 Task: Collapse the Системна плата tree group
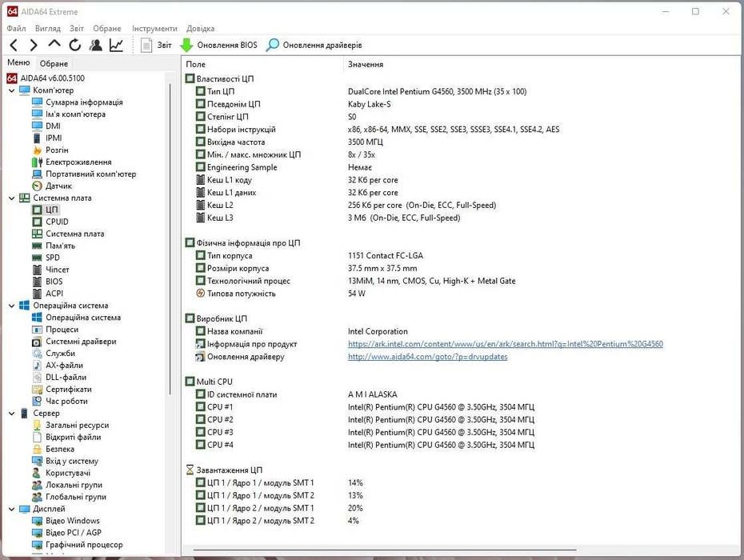pyautogui.click(x=12, y=198)
